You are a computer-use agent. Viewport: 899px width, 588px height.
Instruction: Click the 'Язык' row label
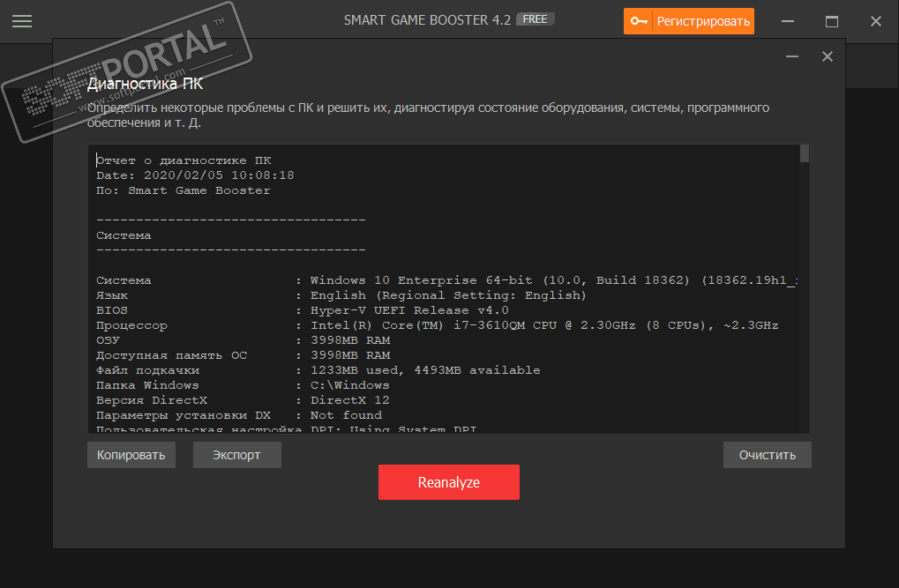click(x=112, y=295)
